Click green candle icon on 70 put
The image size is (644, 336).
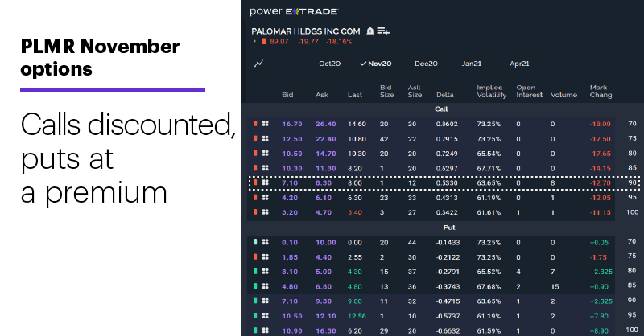255,242
